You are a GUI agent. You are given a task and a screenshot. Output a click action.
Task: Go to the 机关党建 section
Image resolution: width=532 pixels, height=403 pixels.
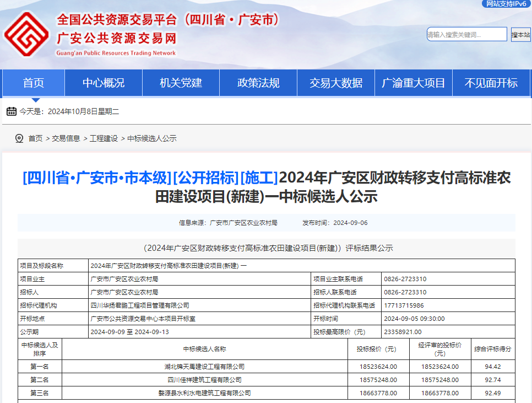[x=181, y=83]
